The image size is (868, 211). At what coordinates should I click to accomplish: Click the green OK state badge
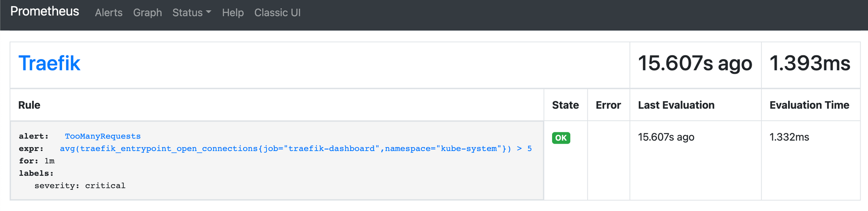click(x=561, y=138)
